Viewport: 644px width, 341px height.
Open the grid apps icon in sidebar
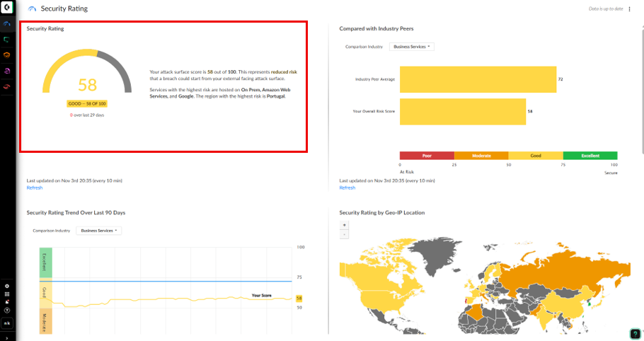tap(7, 294)
